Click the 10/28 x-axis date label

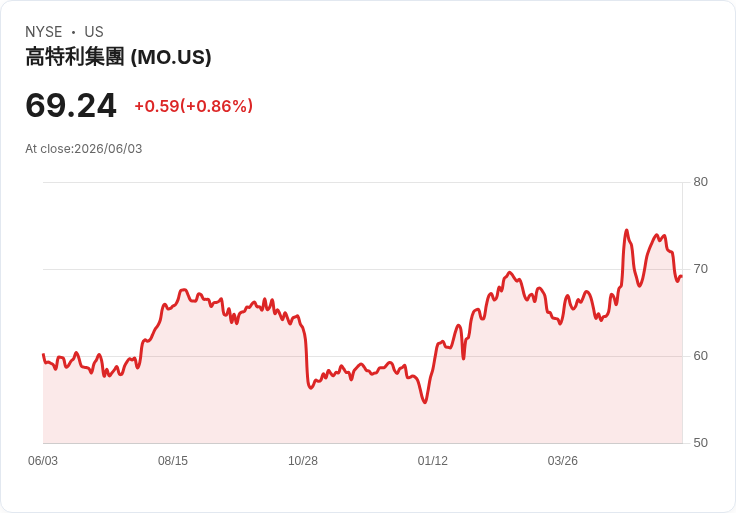point(303,460)
